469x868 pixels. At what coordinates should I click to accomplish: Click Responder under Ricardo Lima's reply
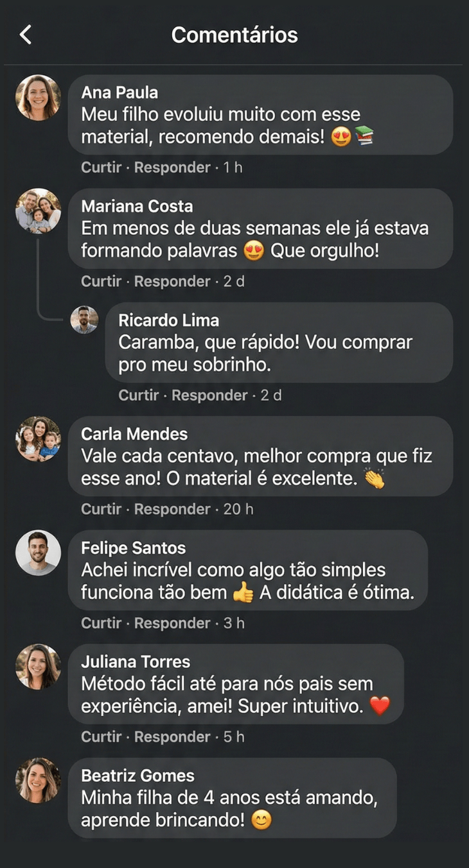(x=209, y=395)
